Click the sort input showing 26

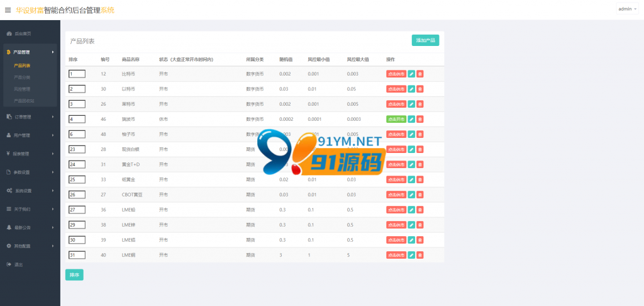click(x=77, y=195)
